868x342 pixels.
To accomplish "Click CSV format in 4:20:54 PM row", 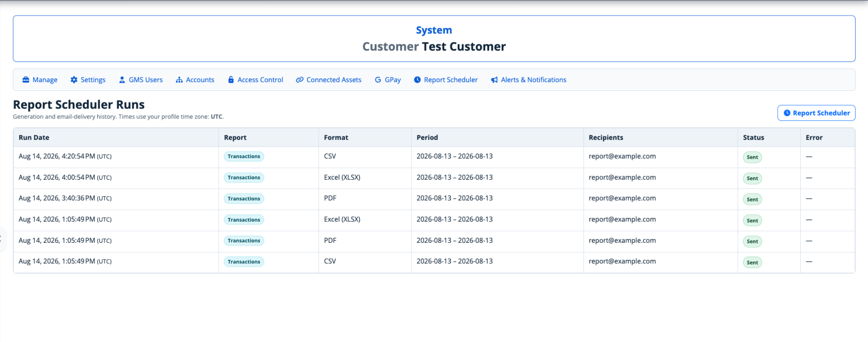I will tap(330, 157).
